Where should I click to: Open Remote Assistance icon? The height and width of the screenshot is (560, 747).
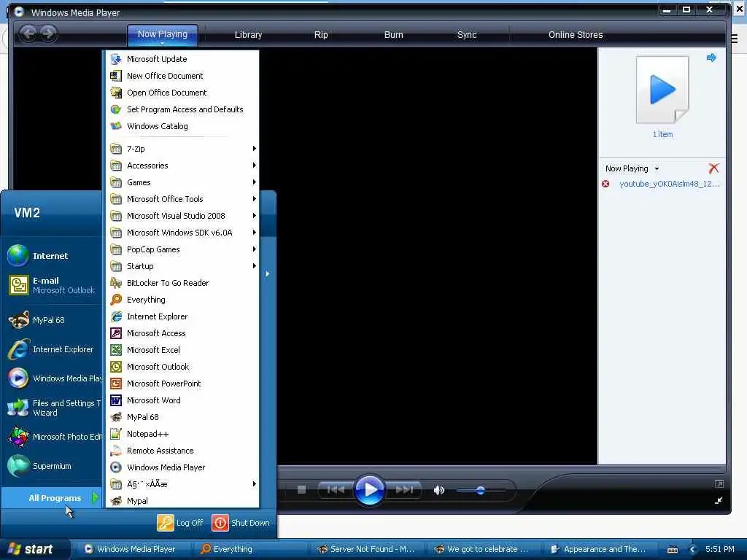[x=116, y=451]
